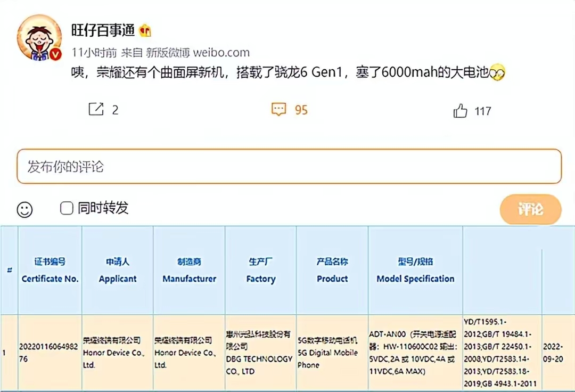Like the post with thumbs-up icon
Viewport: 575px width, 392px height.
click(460, 110)
